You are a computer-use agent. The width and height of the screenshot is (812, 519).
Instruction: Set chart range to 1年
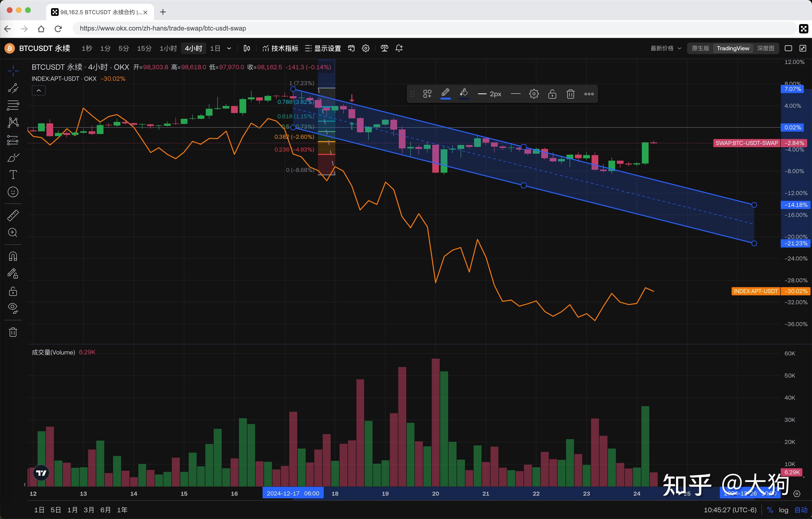(122, 510)
